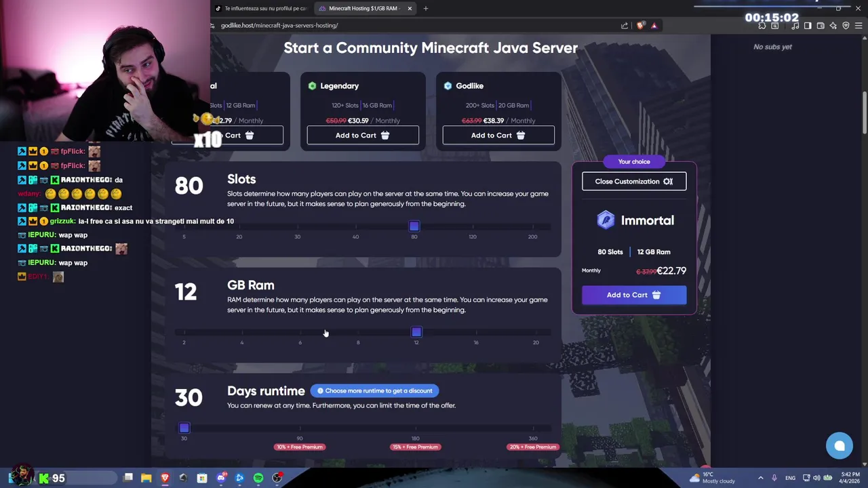Click the 'Start a Community Minecraft Java Server' heading
868x488 pixels.
[x=431, y=48]
